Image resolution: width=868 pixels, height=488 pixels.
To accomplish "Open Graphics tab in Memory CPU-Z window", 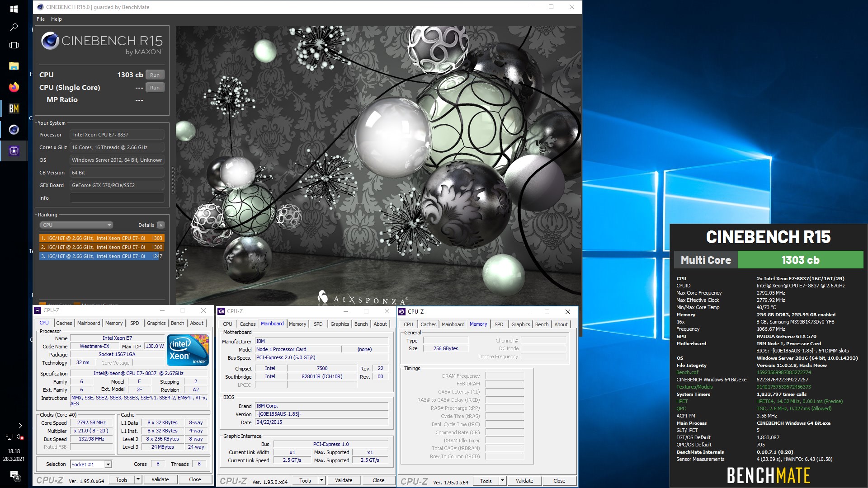I will pos(521,324).
